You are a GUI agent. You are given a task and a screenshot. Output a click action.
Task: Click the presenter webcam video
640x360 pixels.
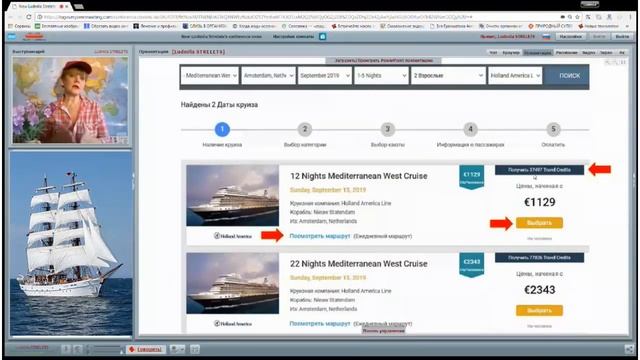(70, 100)
